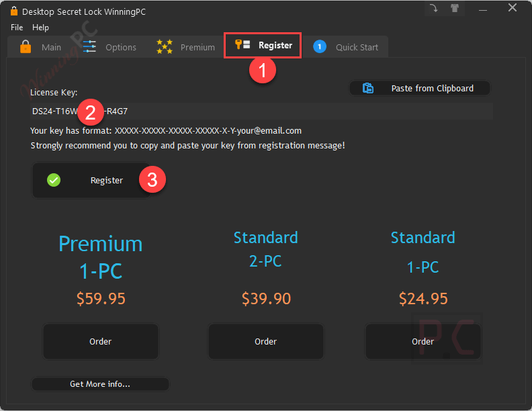532x411 pixels.
Task: Click the Register button
Action: (x=91, y=180)
